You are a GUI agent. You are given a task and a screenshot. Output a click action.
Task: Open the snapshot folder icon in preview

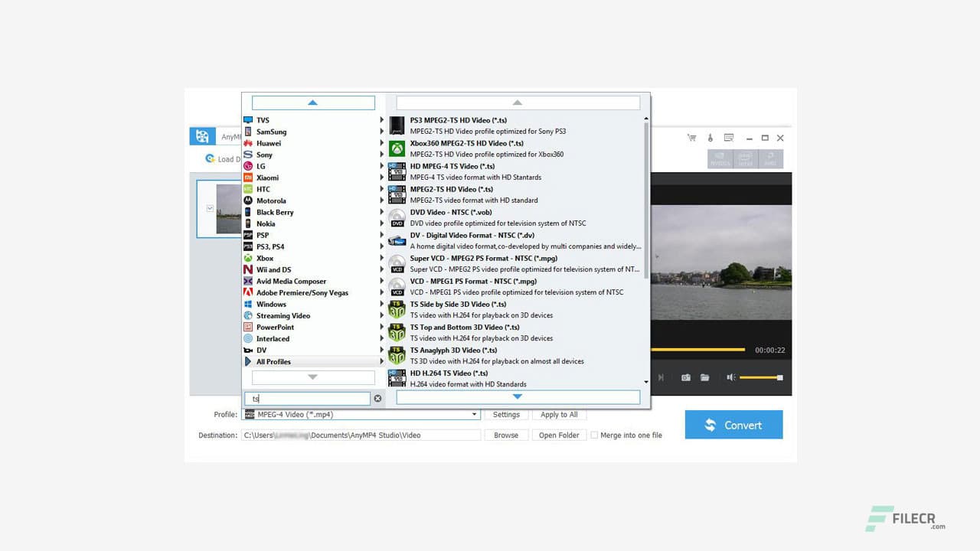pos(704,377)
